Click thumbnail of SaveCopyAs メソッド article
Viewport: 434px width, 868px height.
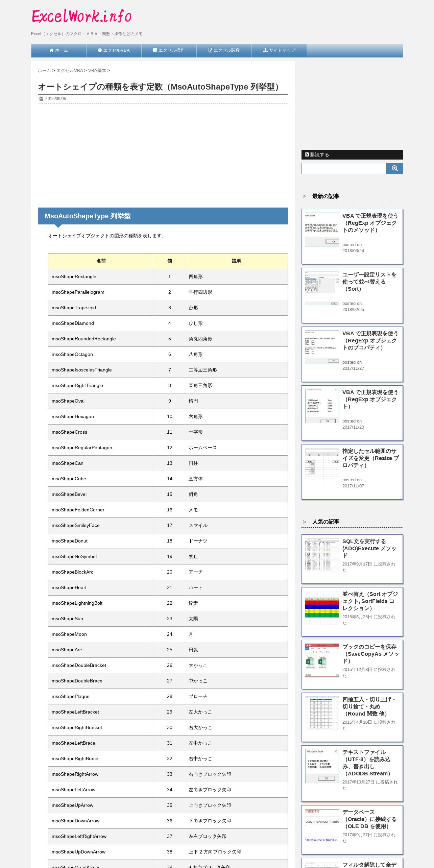[x=322, y=660]
